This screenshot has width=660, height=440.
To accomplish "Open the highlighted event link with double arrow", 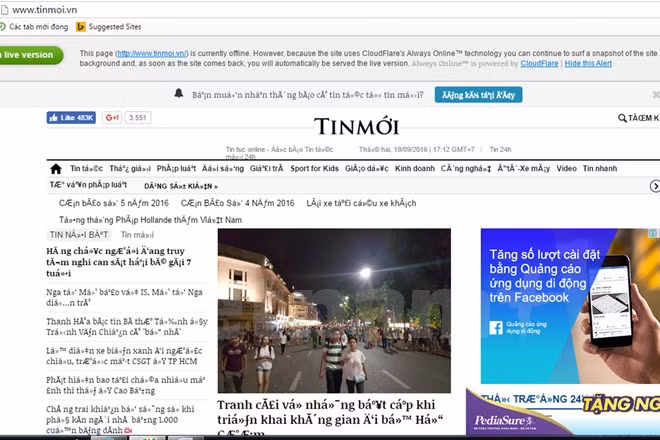I will coord(181,186).
